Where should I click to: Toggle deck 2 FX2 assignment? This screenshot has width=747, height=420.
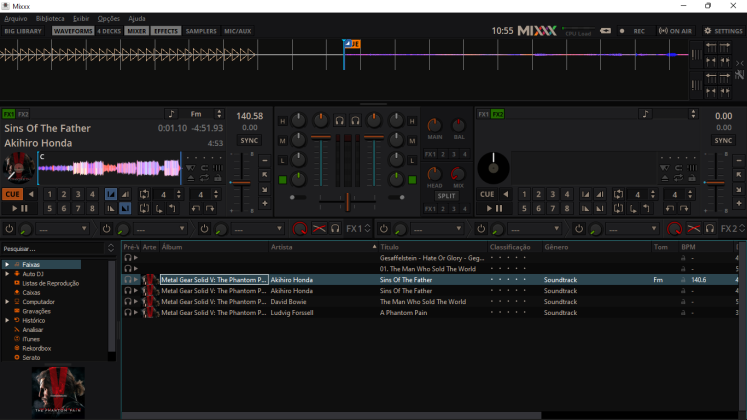pos(498,114)
